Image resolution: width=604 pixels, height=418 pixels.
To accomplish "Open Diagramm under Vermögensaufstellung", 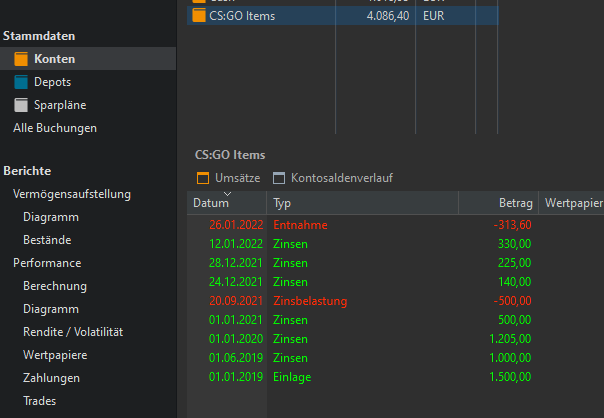I will point(51,217).
